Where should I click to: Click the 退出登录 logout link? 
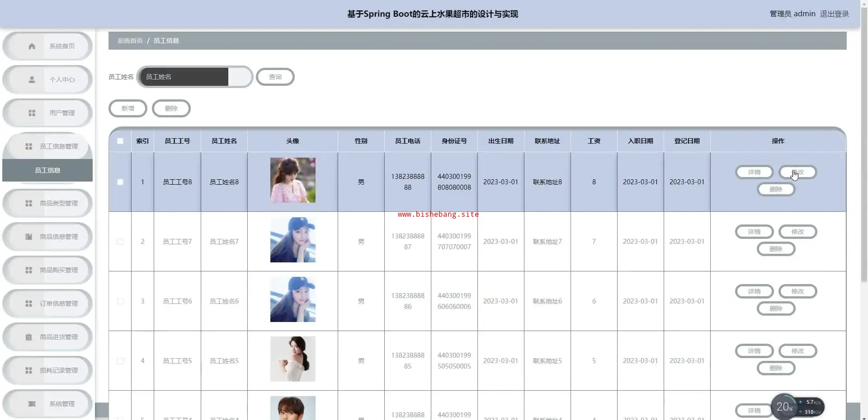coord(835,14)
